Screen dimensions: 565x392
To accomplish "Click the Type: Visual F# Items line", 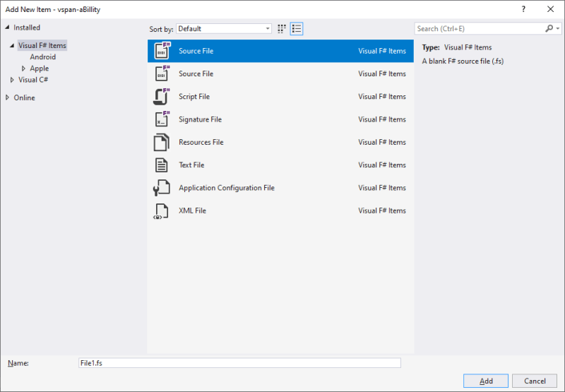I will click(x=457, y=47).
